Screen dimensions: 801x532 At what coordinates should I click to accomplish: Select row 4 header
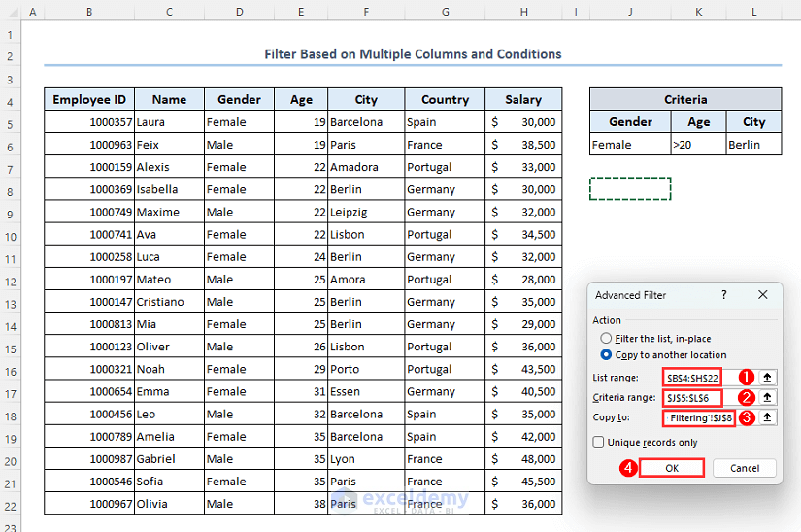coord(11,102)
